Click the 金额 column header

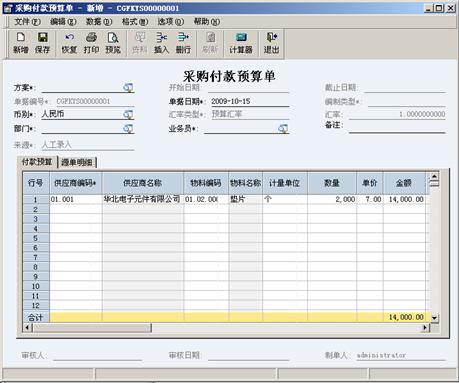click(x=404, y=183)
